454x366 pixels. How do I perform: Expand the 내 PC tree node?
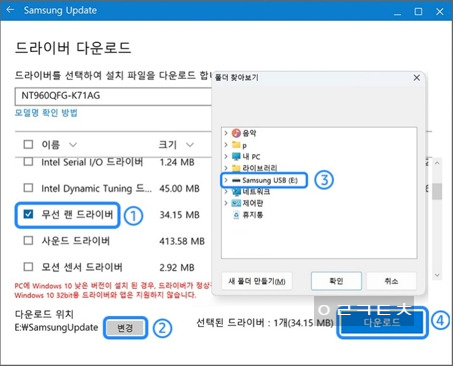point(226,156)
